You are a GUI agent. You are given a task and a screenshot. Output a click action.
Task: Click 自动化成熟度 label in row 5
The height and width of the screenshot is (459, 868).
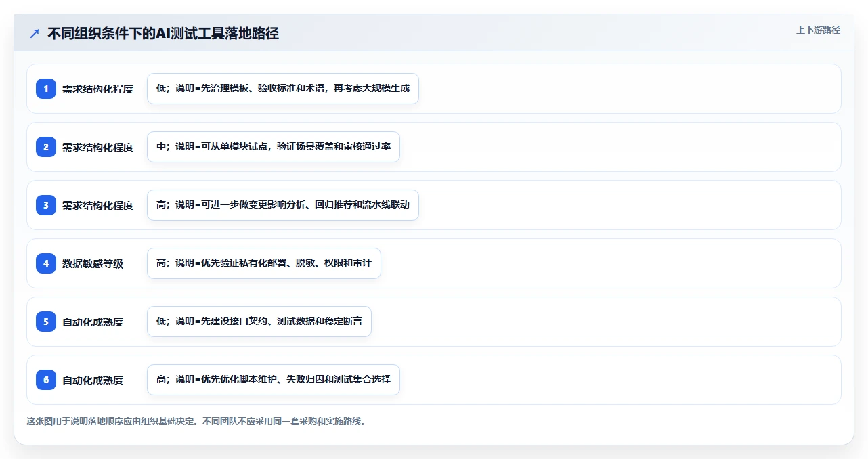point(93,322)
